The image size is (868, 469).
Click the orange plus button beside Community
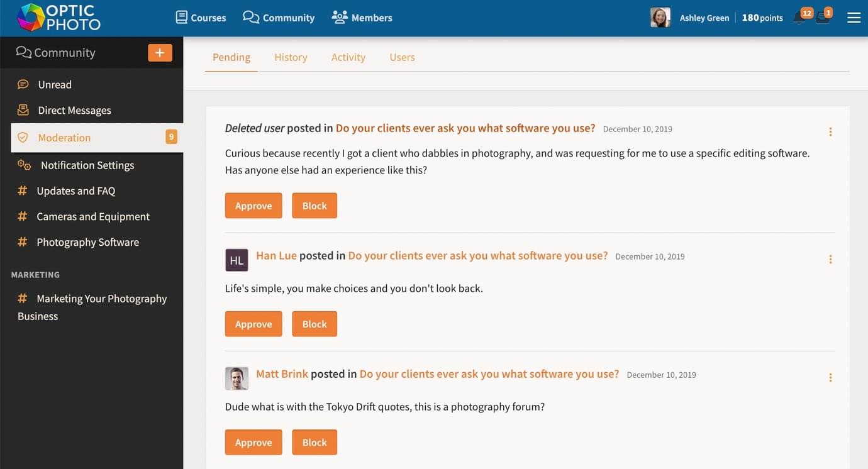(160, 53)
